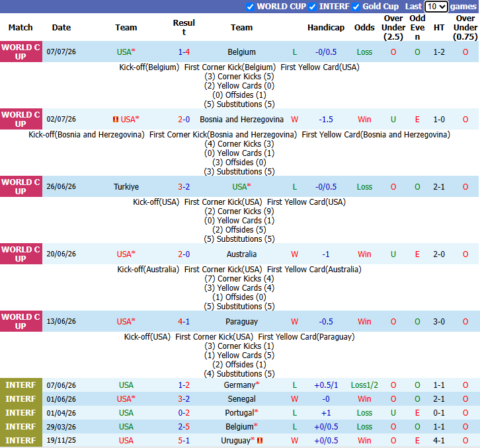Click the Germany team name
Image resolution: width=480 pixels, height=448 pixels.
coord(239,385)
